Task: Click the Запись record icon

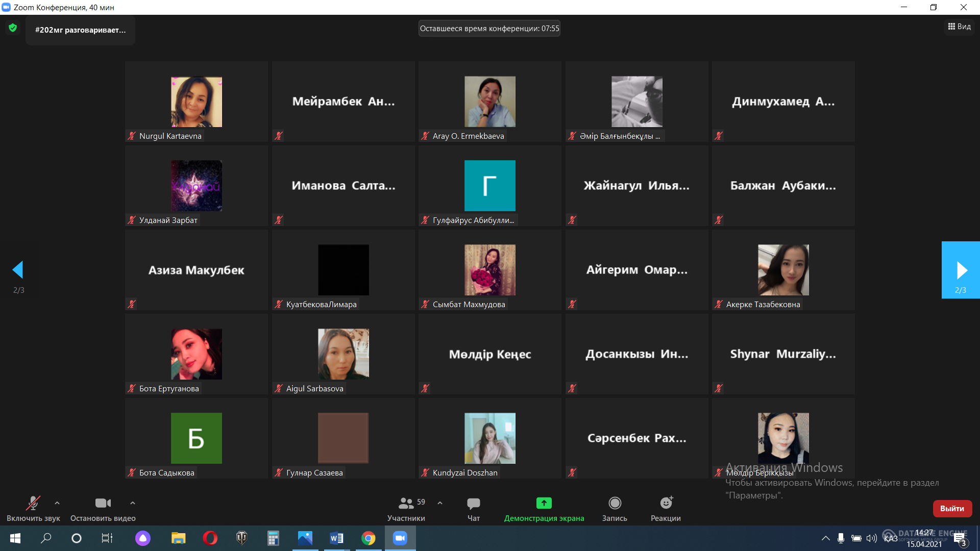Action: coord(615,504)
